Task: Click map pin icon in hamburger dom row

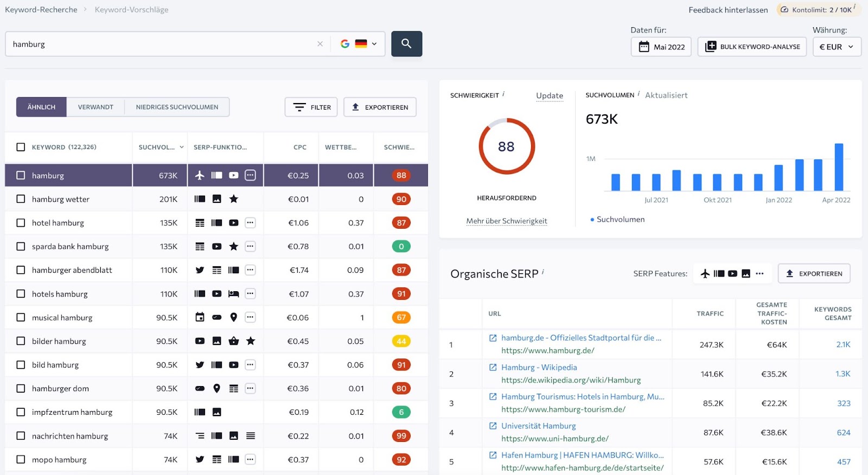Action: [216, 388]
